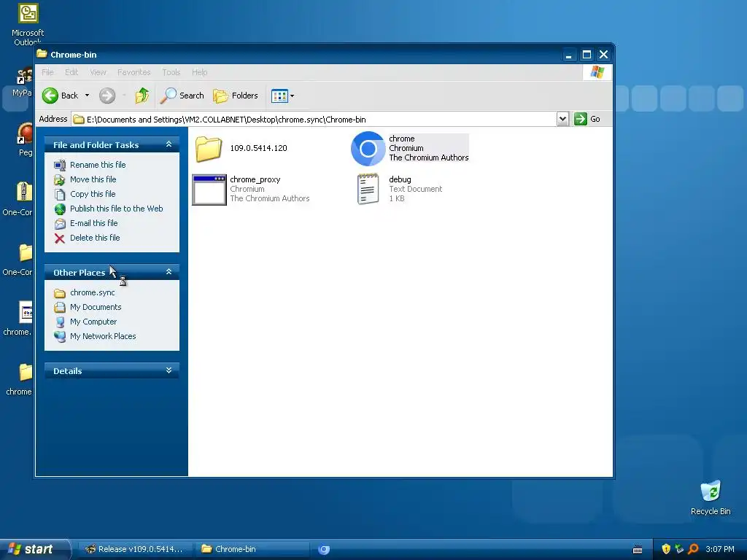
Task: Open the Back history dropdown arrow
Action: click(x=88, y=96)
